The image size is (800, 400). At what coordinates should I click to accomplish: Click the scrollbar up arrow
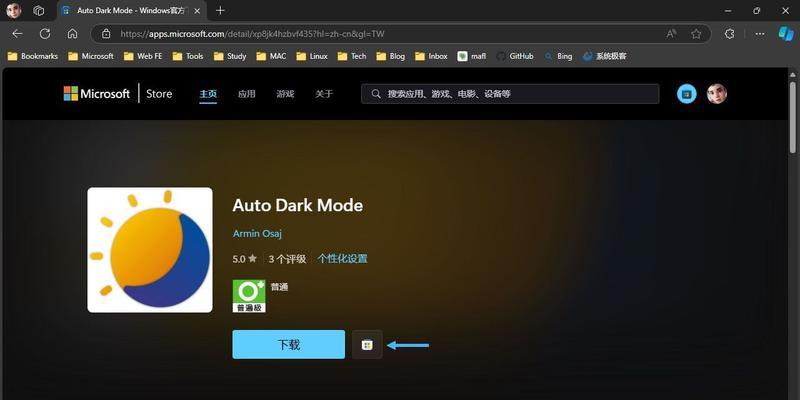(792, 73)
